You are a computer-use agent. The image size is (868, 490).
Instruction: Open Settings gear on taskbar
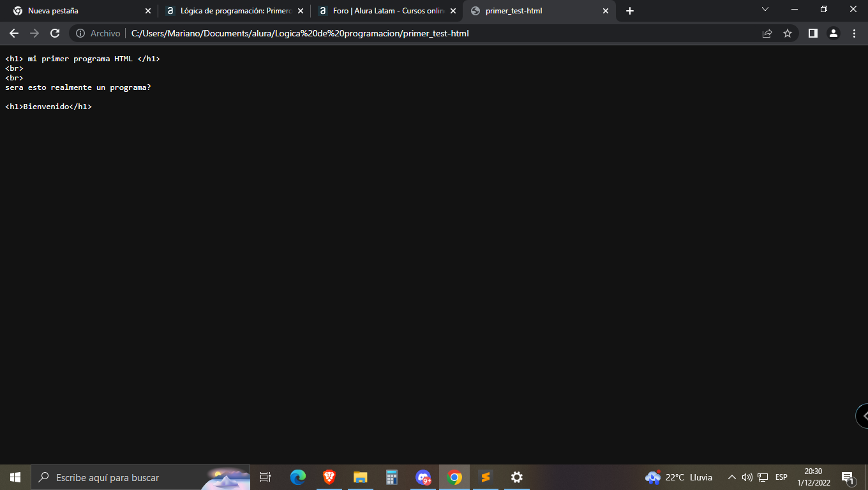point(517,477)
